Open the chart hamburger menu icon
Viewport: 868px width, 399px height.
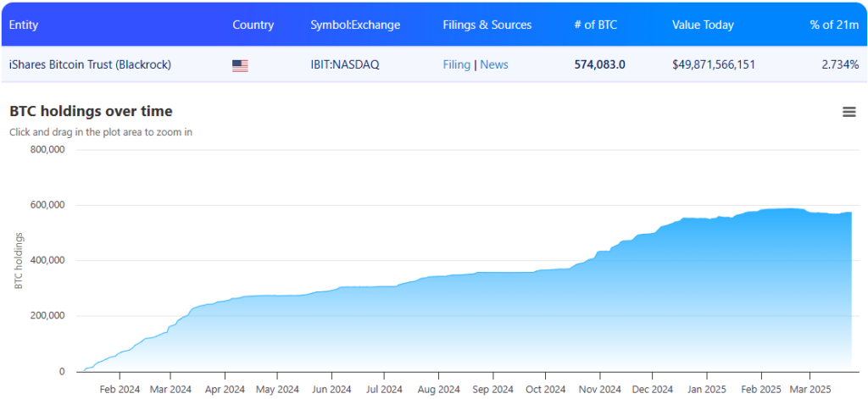(x=849, y=112)
